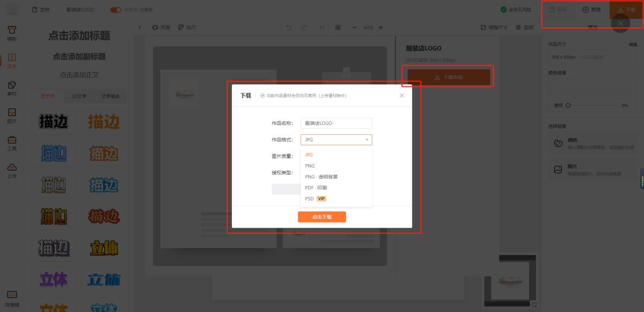Open the 工具 tools sidebar icon
644x312 pixels.
(x=12, y=143)
